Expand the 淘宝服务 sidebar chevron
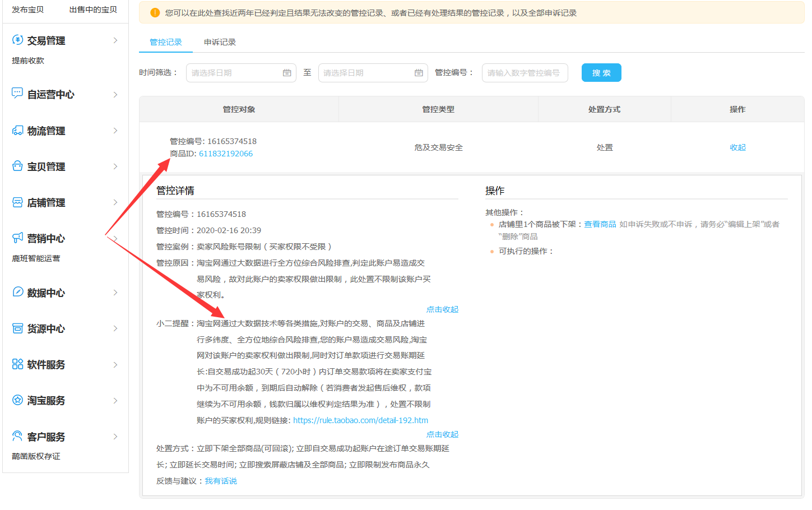 115,400
